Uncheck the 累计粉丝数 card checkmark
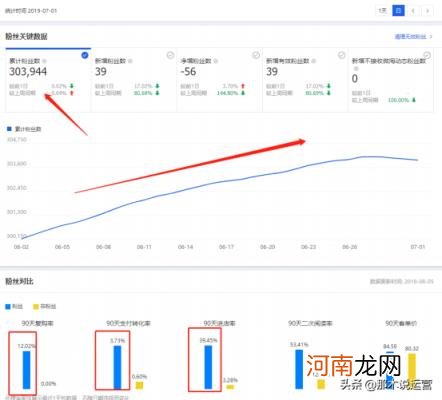Screen dimensions: 442x400 coord(85,55)
